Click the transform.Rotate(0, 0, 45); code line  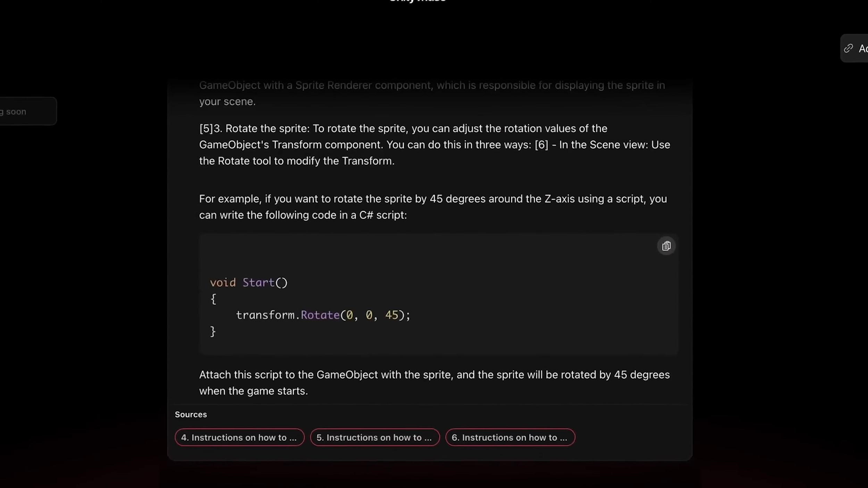tap(323, 315)
